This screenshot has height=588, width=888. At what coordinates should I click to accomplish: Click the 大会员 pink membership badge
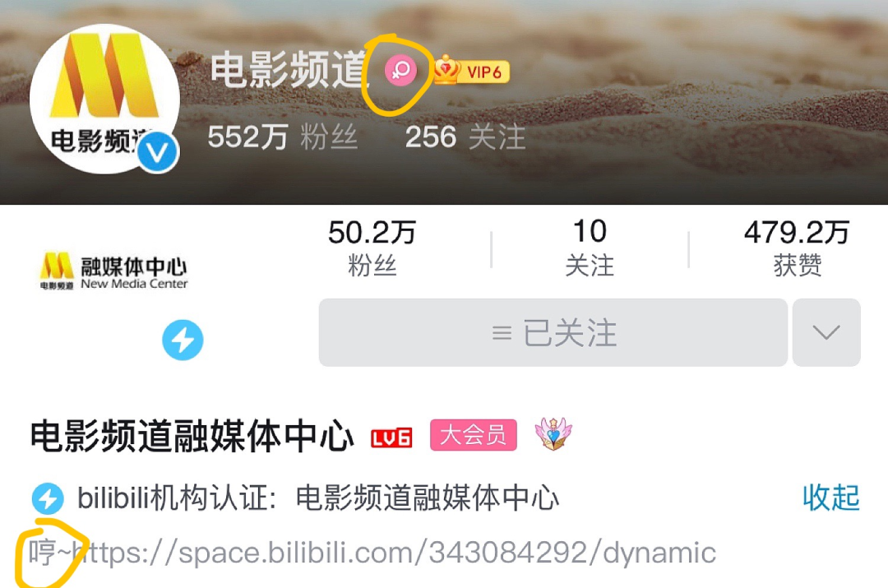click(x=474, y=435)
